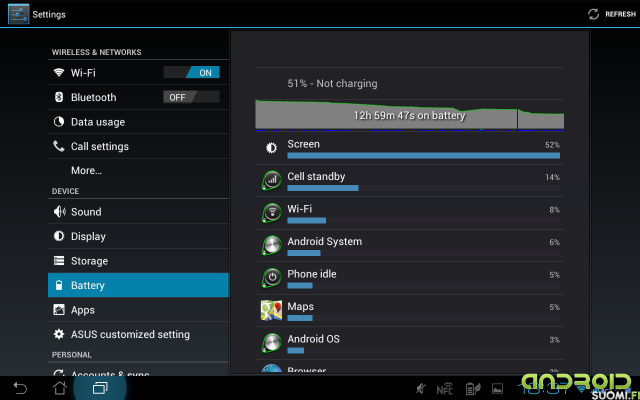
Task: Click the Android System usage icon
Action: point(271,245)
